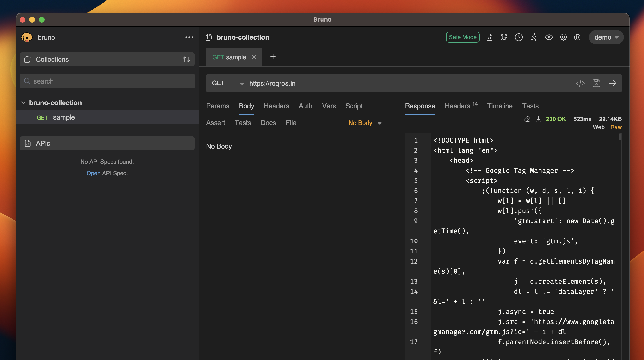The height and width of the screenshot is (360, 644).
Task: Click the send request arrow icon
Action: point(613,83)
